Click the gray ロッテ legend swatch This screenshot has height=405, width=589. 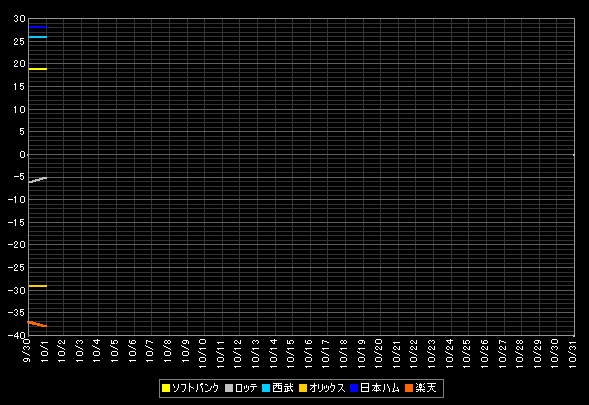click(x=229, y=388)
